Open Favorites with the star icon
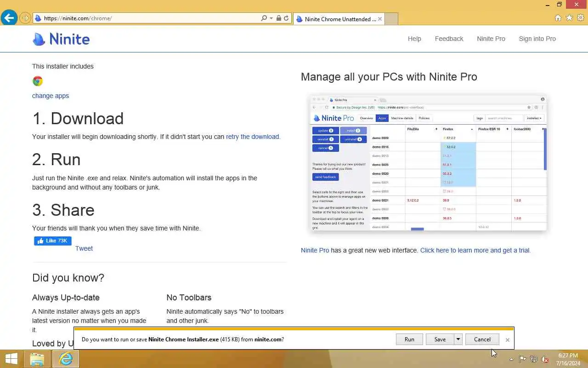588x368 pixels. point(569,18)
